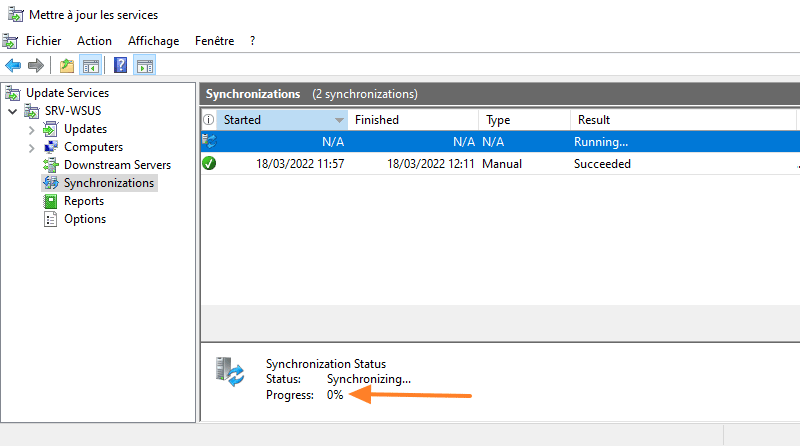800x446 pixels.
Task: Open the Action menu
Action: pyautogui.click(x=94, y=41)
